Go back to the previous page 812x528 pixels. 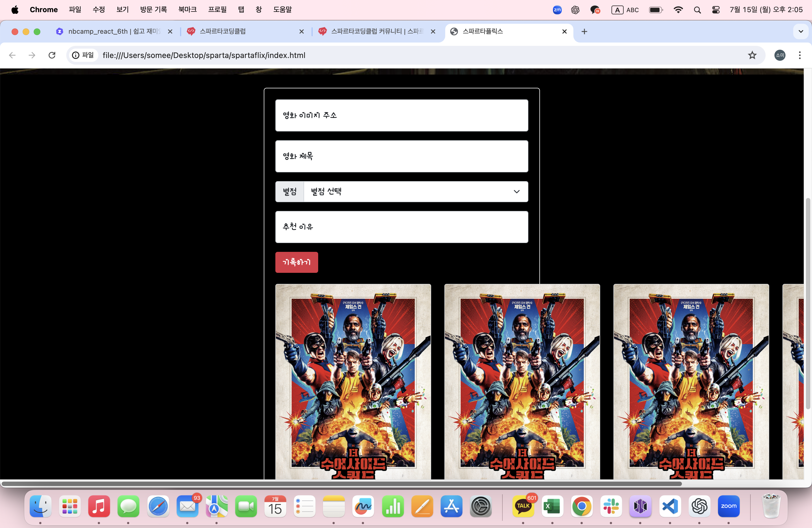click(13, 55)
